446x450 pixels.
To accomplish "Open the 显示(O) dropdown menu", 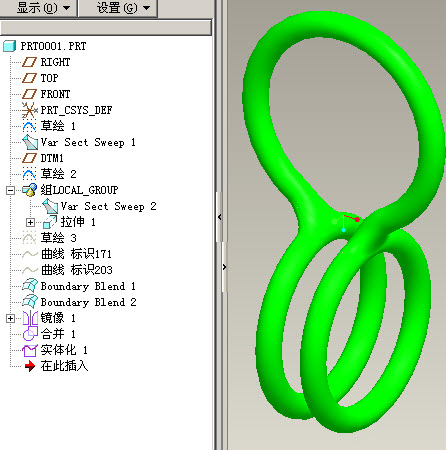I will click(38, 8).
